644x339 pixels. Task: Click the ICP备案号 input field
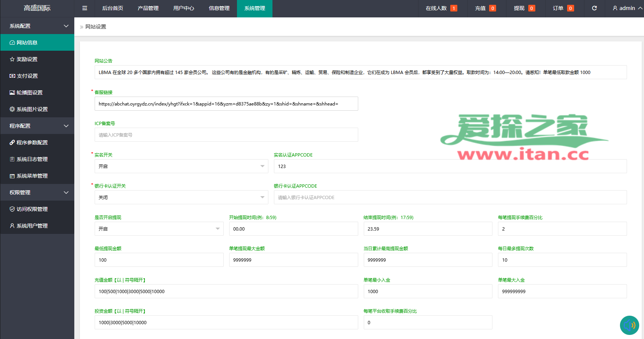226,135
